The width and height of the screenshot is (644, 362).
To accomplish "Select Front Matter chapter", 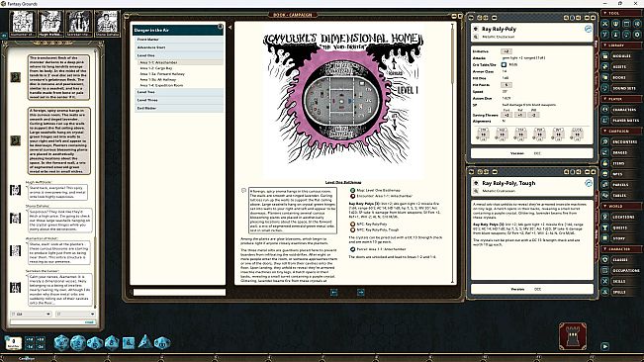I will (x=179, y=40).
